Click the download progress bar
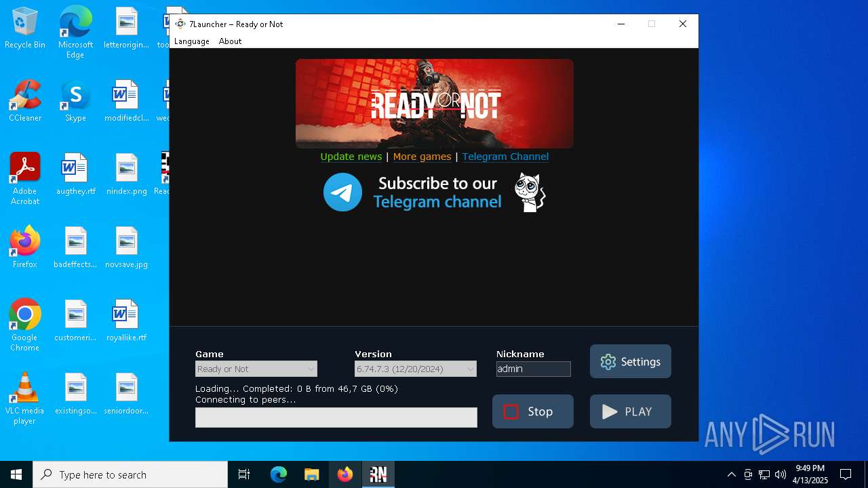Screen dimensions: 868x488 (x=336, y=418)
